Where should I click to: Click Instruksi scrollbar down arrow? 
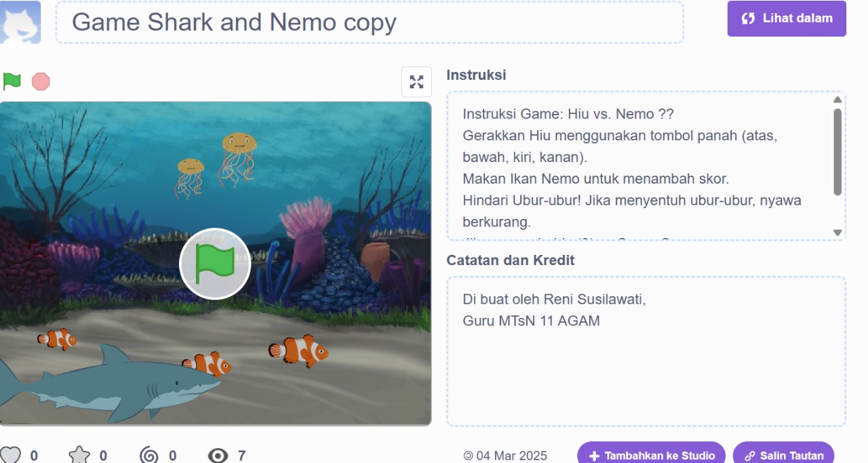(837, 233)
